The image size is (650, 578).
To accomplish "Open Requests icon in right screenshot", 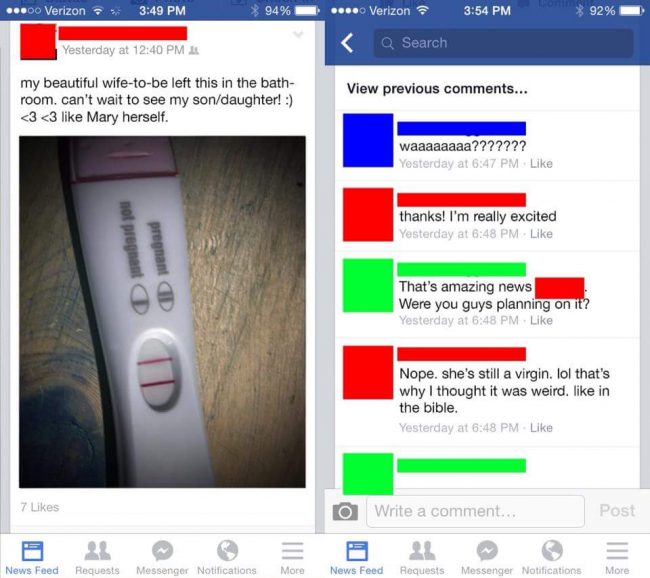I will (x=422, y=558).
